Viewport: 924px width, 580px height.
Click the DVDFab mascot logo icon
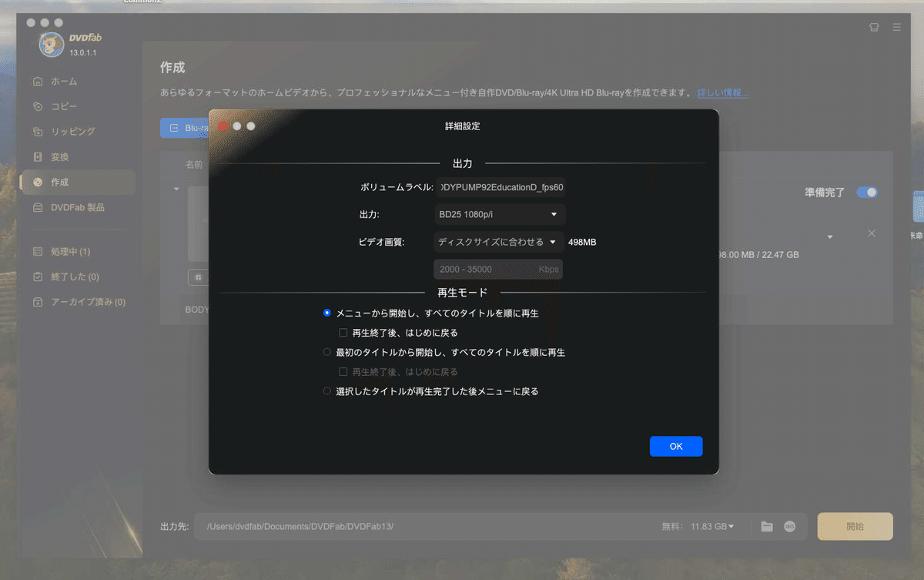(x=51, y=45)
